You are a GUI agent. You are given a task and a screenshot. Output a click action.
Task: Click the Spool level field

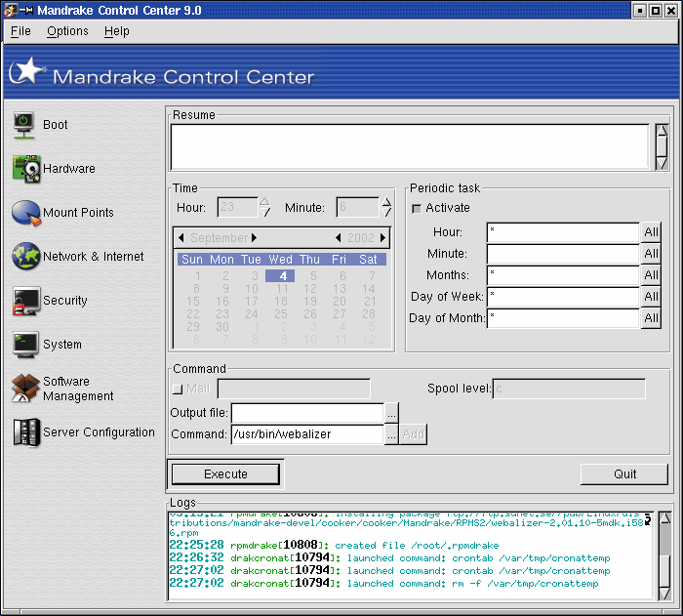click(x=569, y=389)
